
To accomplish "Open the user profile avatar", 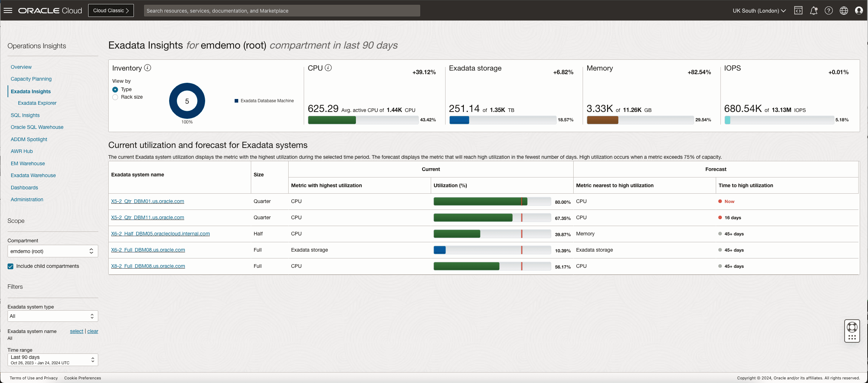I will click(x=859, y=10).
